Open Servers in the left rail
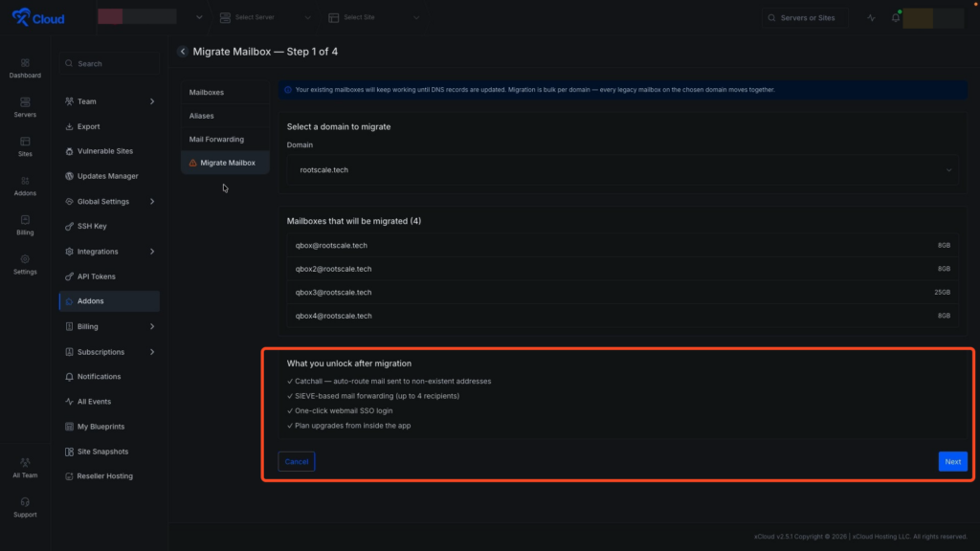Image resolution: width=980 pixels, height=551 pixels. tap(25, 107)
